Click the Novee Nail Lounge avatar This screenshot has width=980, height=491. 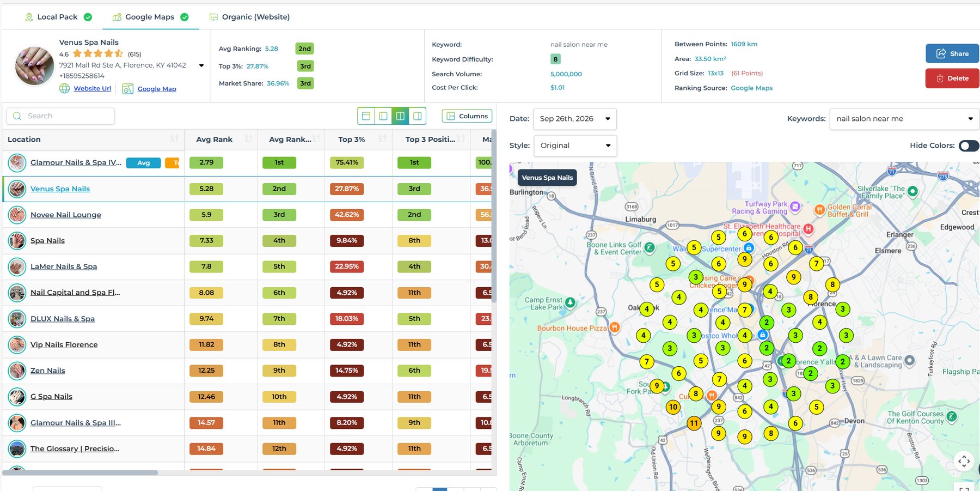tap(17, 215)
